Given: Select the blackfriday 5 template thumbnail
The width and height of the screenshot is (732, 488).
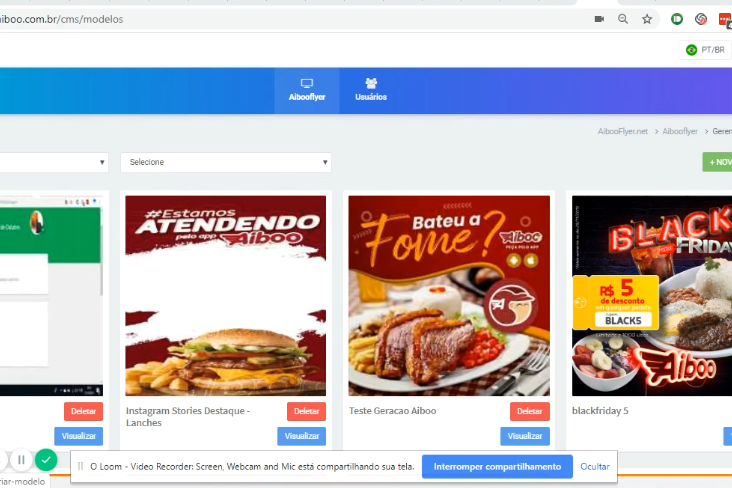Looking at the screenshot, I should click(652, 295).
